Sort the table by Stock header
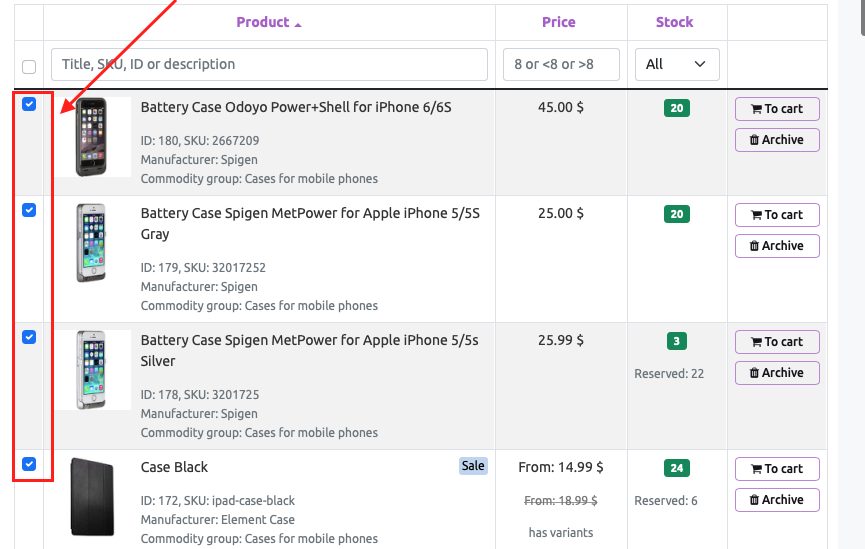The height and width of the screenshot is (549, 865). 674,22
